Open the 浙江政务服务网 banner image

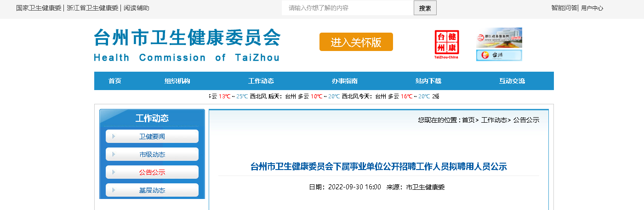pyautogui.click(x=499, y=38)
